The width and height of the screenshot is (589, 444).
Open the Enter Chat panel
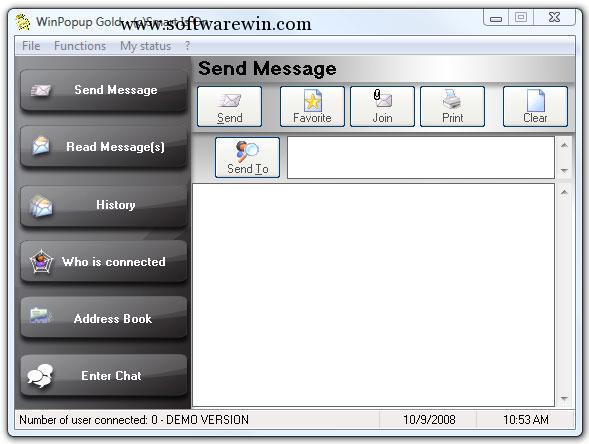pos(104,376)
